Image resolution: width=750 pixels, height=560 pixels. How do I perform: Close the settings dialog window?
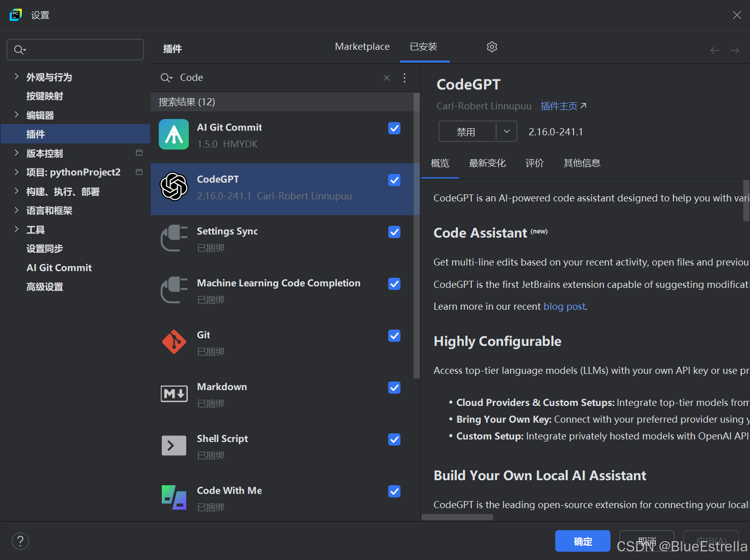click(x=737, y=15)
